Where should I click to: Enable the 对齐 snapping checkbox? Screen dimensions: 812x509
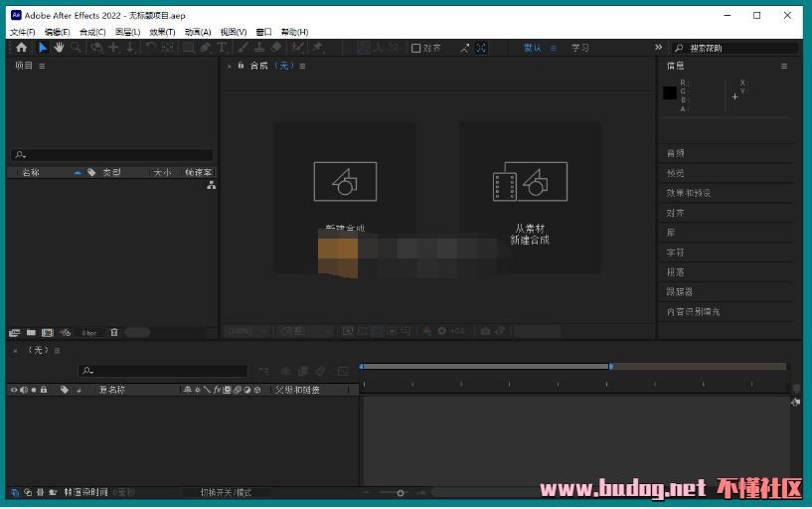coord(416,48)
